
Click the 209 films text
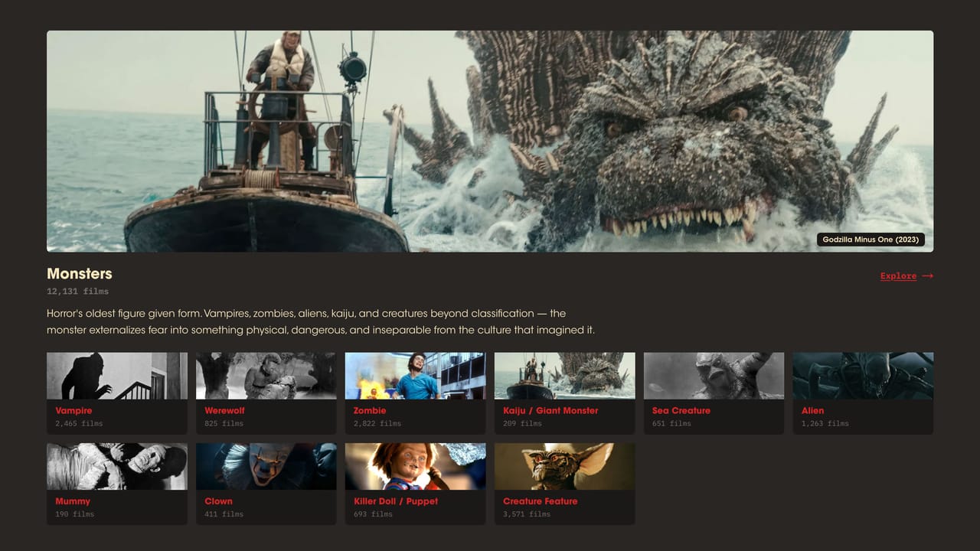(522, 423)
